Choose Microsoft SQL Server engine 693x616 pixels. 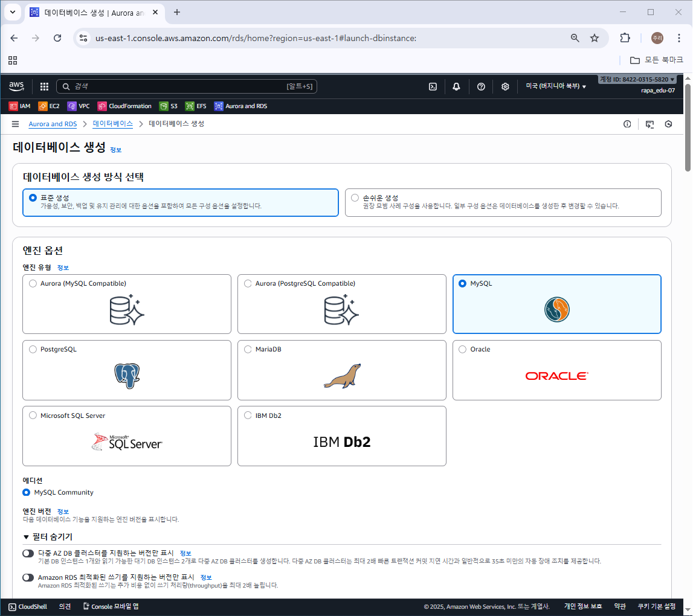point(127,435)
